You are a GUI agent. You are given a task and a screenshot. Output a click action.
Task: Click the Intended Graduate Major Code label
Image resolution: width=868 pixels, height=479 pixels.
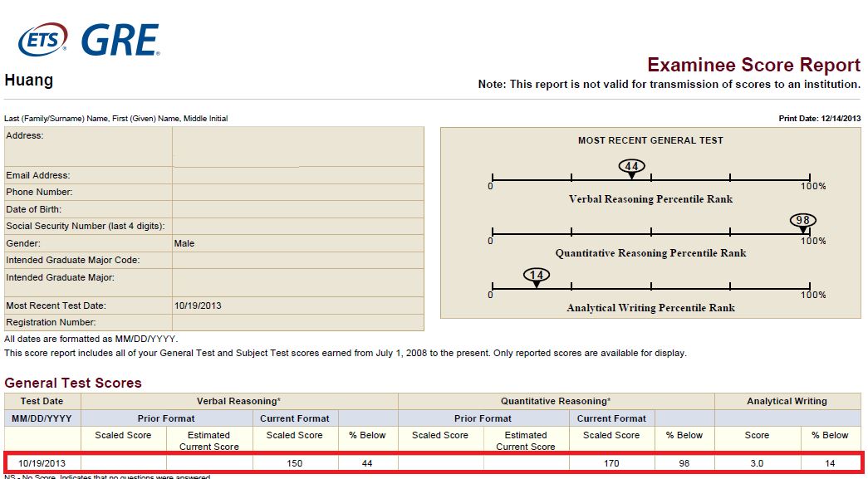pos(73,260)
